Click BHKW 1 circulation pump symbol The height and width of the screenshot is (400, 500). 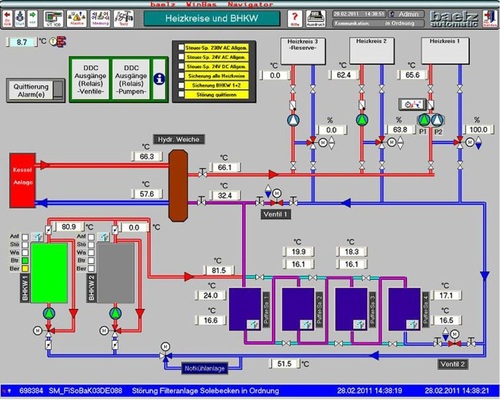pyautogui.click(x=49, y=313)
